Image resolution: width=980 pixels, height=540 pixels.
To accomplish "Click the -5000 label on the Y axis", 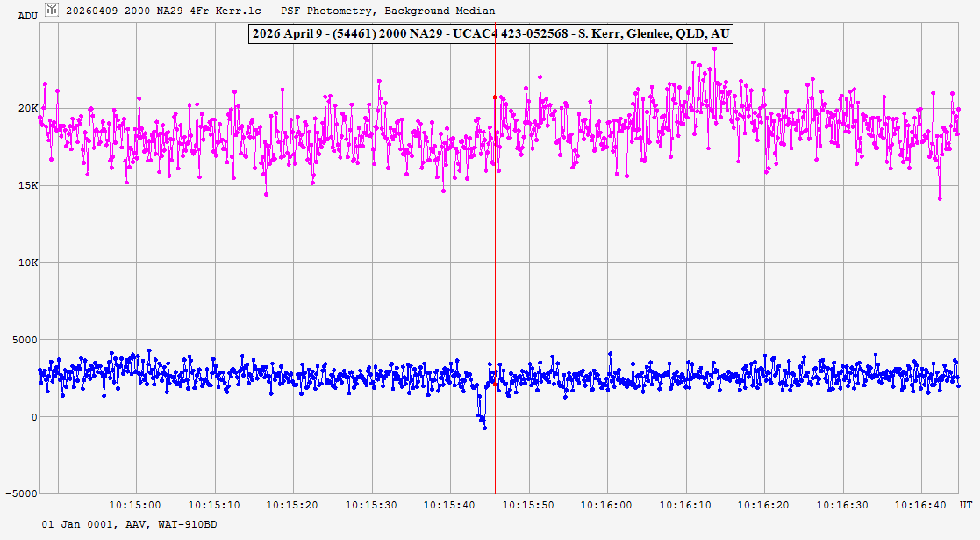I will point(23,493).
